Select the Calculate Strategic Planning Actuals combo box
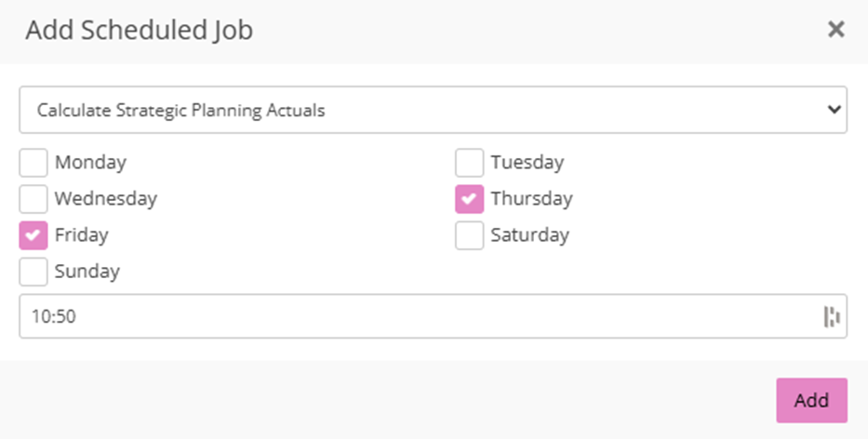The width and height of the screenshot is (868, 439). (419, 110)
